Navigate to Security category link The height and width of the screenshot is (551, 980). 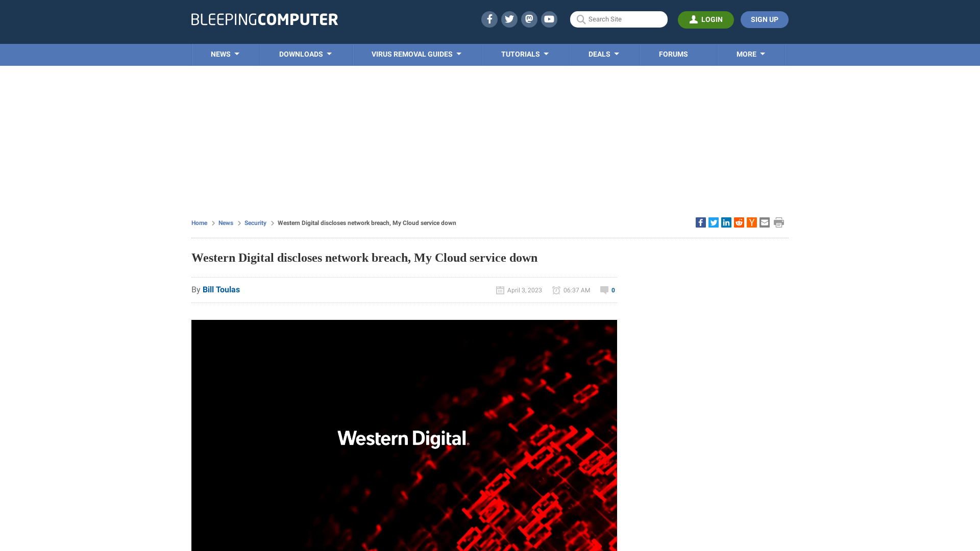pyautogui.click(x=255, y=222)
